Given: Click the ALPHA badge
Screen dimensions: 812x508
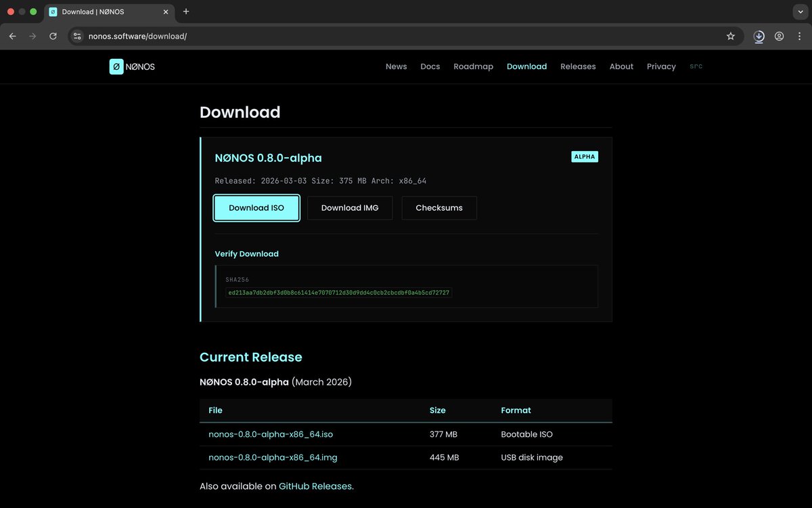Looking at the screenshot, I should [x=585, y=156].
